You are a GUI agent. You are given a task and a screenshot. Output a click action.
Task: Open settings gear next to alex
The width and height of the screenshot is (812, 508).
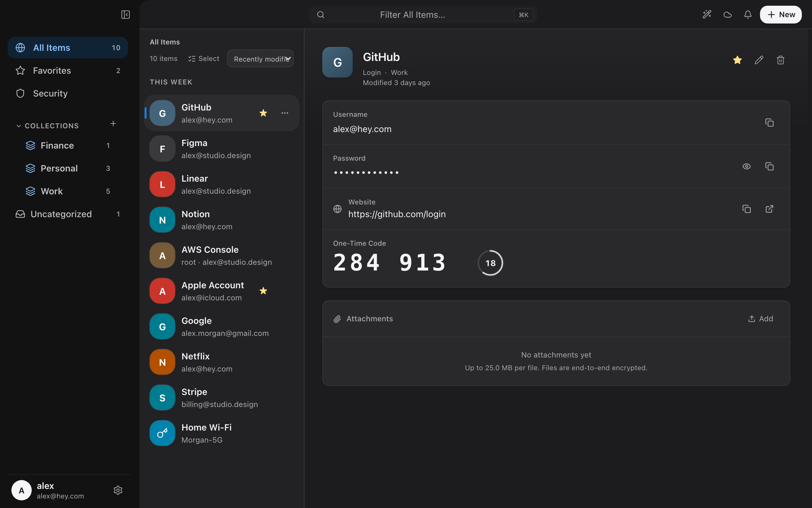tap(118, 490)
